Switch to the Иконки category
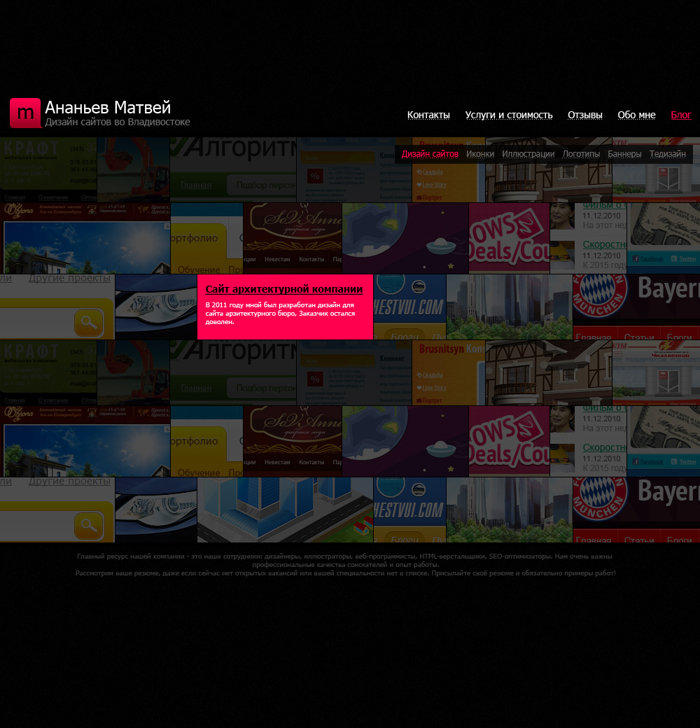 click(480, 154)
